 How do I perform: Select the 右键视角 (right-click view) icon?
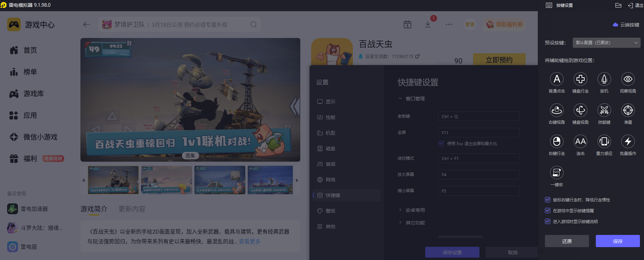[557, 110]
